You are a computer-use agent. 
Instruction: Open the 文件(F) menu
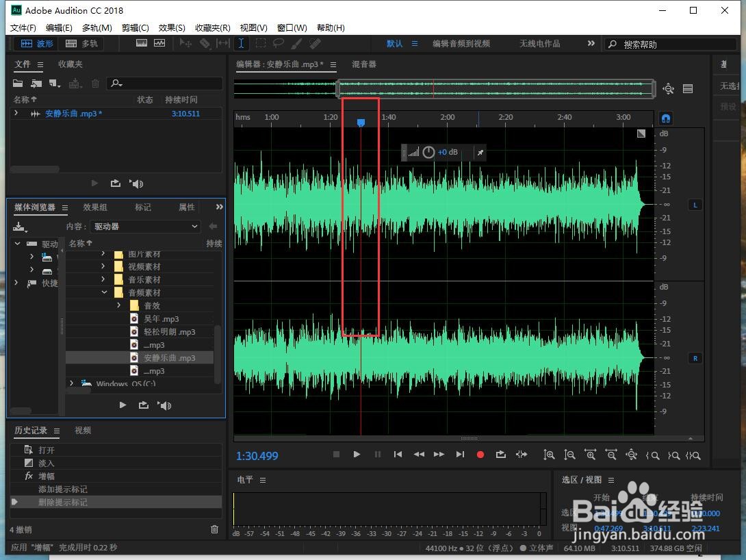(x=23, y=27)
